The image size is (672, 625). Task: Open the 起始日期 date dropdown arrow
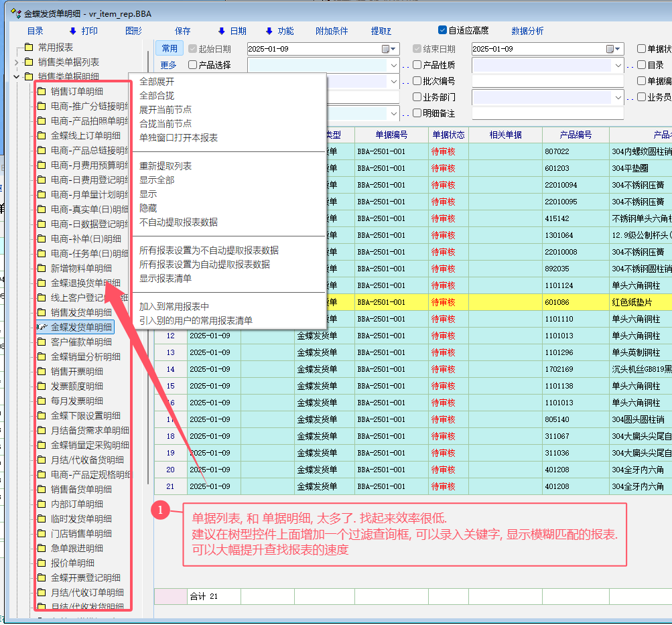click(x=395, y=49)
